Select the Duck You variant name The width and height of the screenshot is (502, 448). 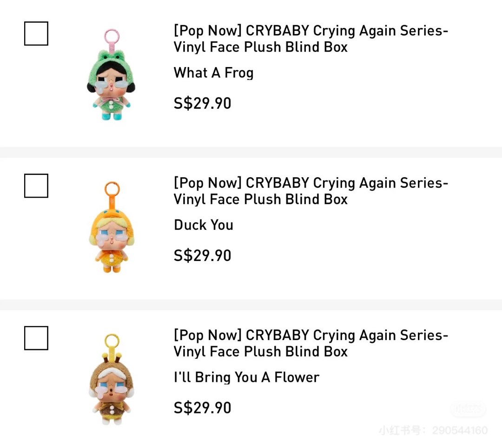pos(203,225)
